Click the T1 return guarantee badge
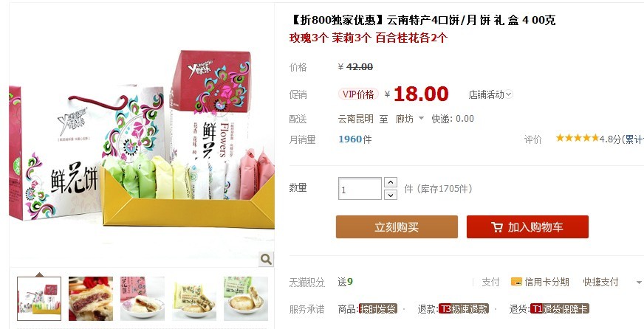This screenshot has height=329, width=644. (560, 309)
